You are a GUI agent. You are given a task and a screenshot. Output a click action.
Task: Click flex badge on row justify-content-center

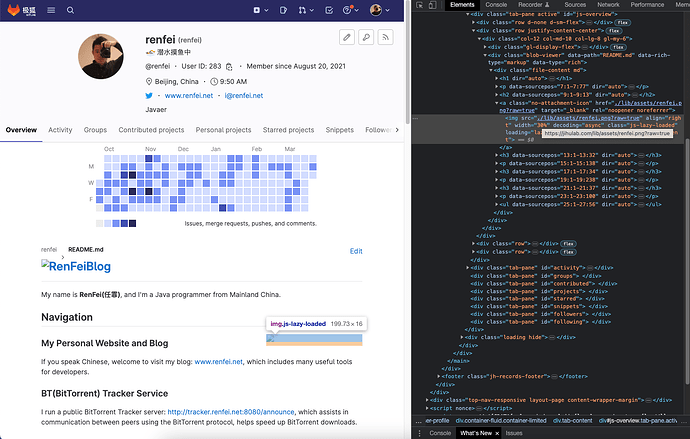coord(614,31)
